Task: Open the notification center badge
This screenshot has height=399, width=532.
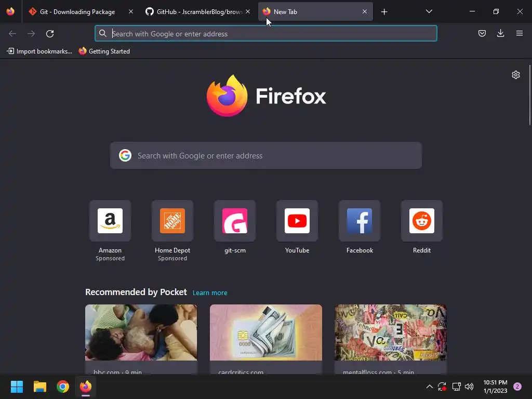Action: coord(517,387)
